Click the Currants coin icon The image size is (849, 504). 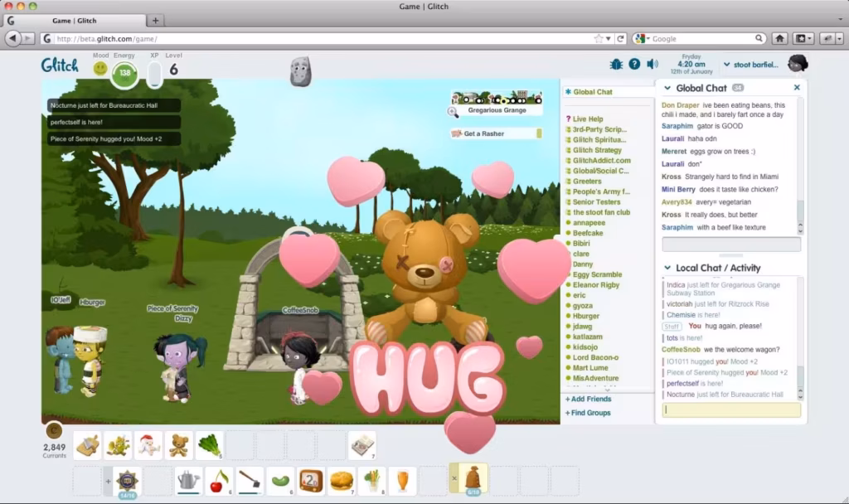pyautogui.click(x=54, y=431)
